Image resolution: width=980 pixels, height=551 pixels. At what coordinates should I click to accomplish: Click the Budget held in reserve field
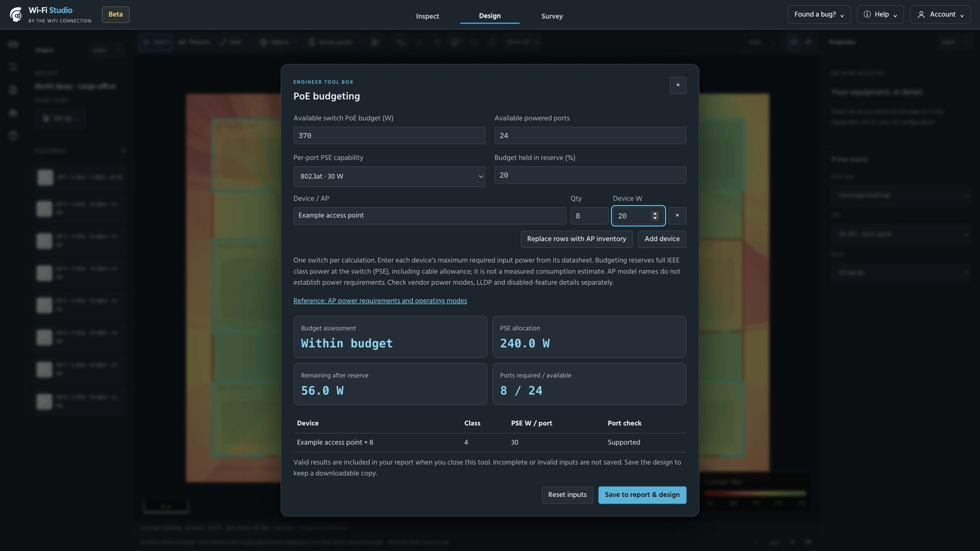(x=590, y=175)
